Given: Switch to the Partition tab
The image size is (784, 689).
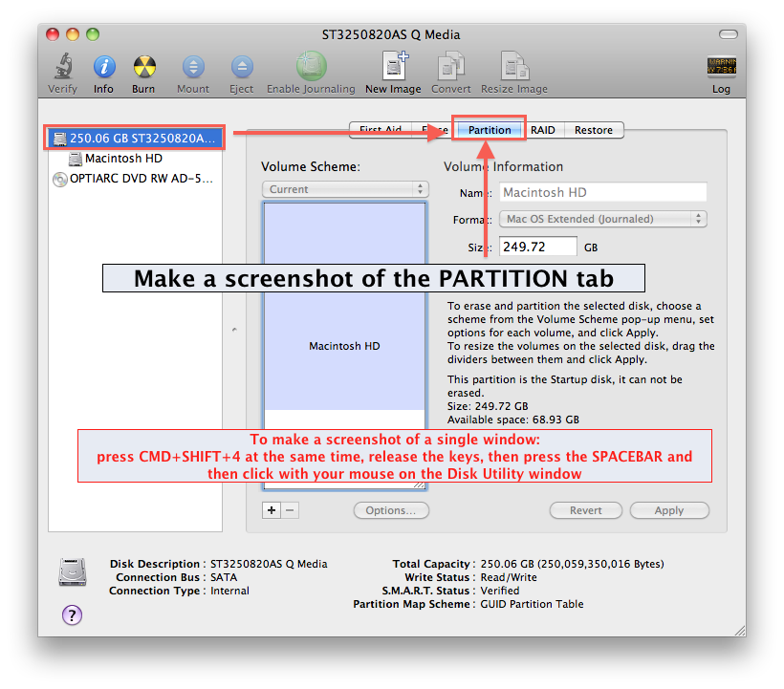Looking at the screenshot, I should click(x=490, y=130).
